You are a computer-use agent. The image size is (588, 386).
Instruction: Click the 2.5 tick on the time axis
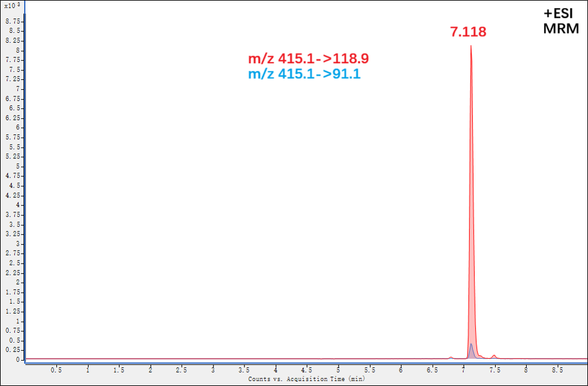(x=181, y=370)
